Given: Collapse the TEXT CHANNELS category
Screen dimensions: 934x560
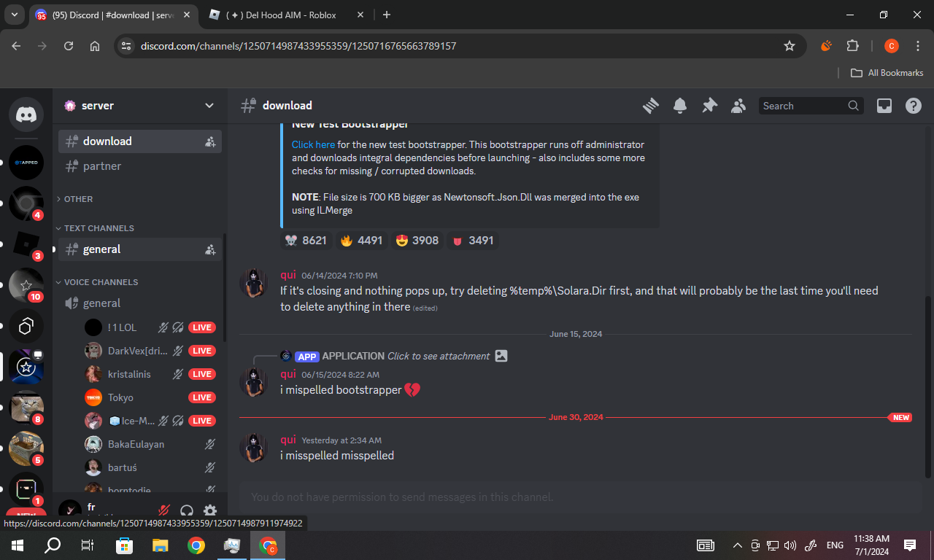Looking at the screenshot, I should click(x=99, y=228).
